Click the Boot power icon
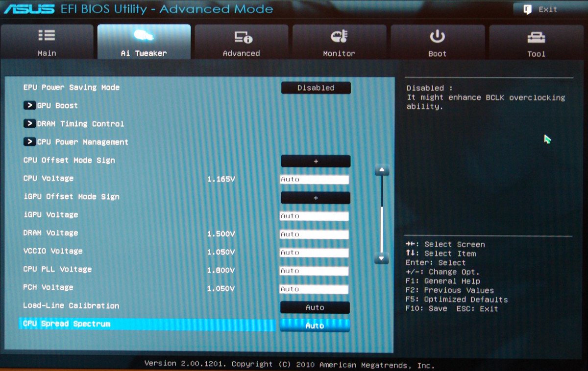 point(437,36)
